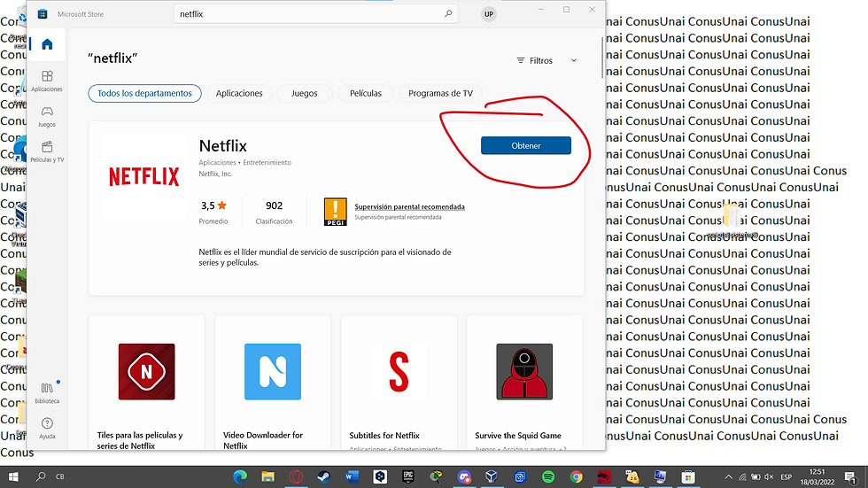Open the taskbar clock and date
Image resolution: width=868 pixels, height=488 pixels.
pos(818,477)
